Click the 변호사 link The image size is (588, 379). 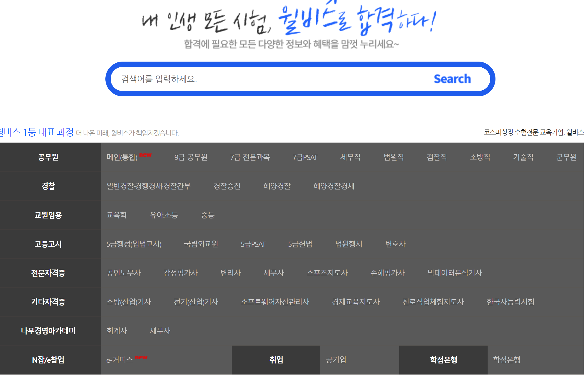pyautogui.click(x=395, y=244)
